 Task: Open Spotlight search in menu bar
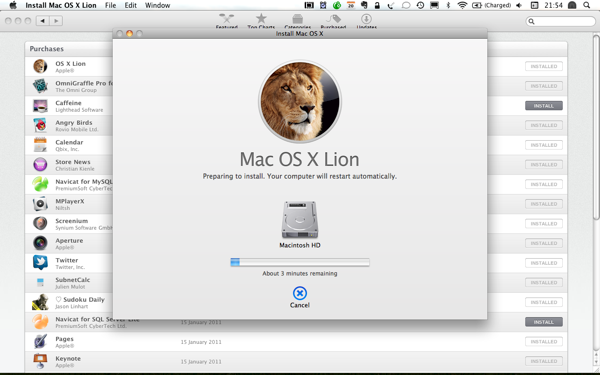point(586,5)
